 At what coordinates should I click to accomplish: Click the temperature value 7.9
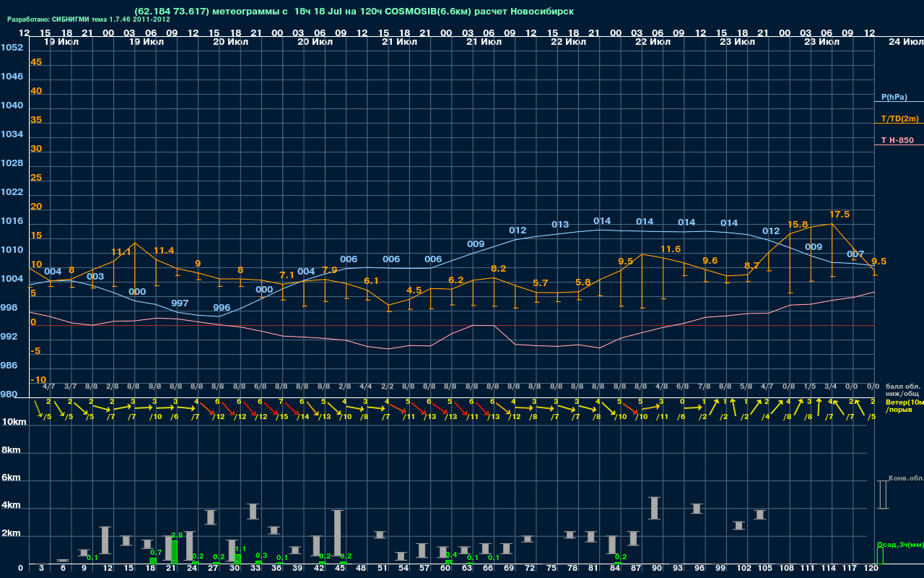click(x=330, y=269)
